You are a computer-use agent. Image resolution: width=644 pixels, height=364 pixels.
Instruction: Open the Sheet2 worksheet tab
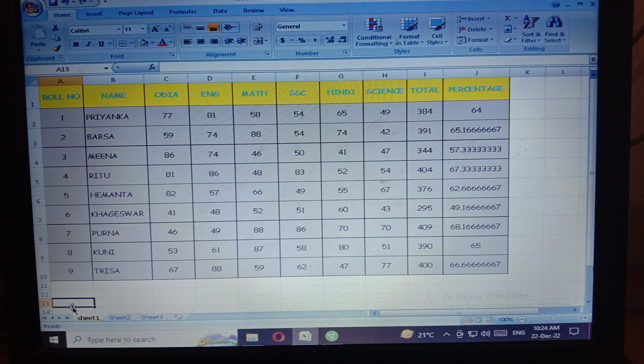(x=120, y=318)
